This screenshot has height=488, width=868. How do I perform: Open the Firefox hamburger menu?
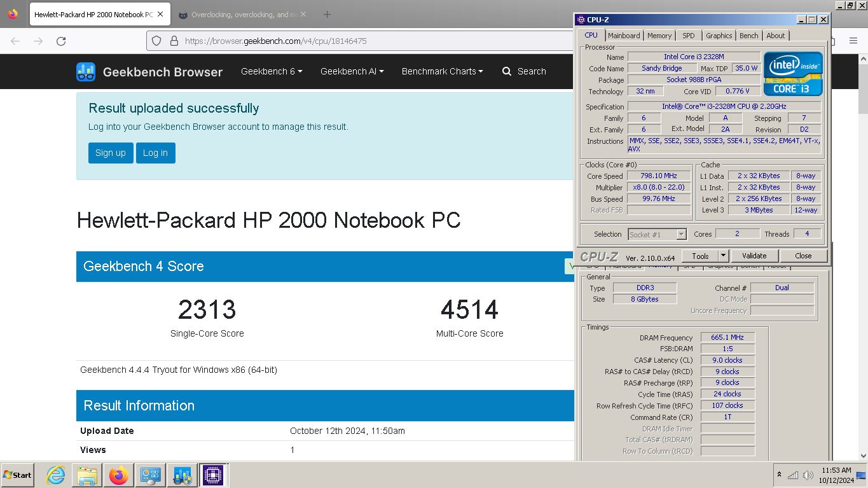[853, 41]
